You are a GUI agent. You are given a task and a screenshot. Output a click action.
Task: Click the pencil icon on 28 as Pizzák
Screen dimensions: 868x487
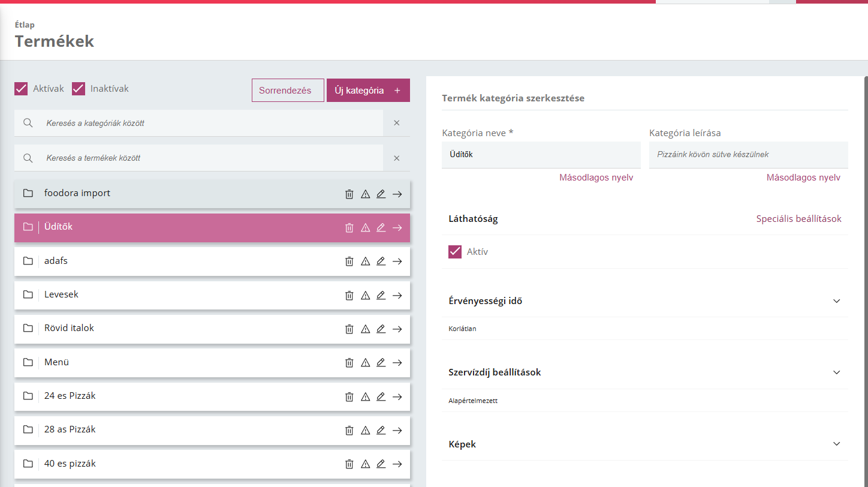tap(381, 430)
